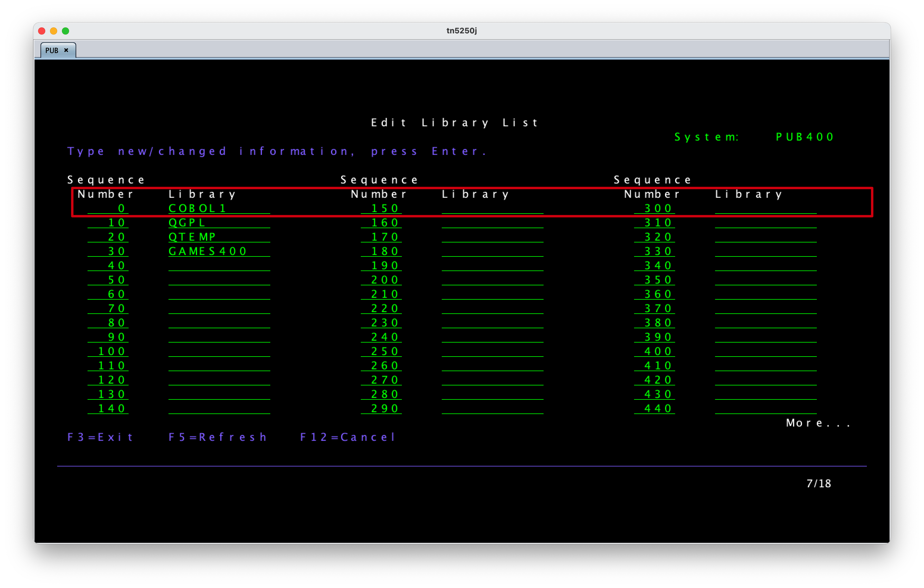Click the COBOL1 library field
The width and height of the screenshot is (924, 588).
coord(219,209)
